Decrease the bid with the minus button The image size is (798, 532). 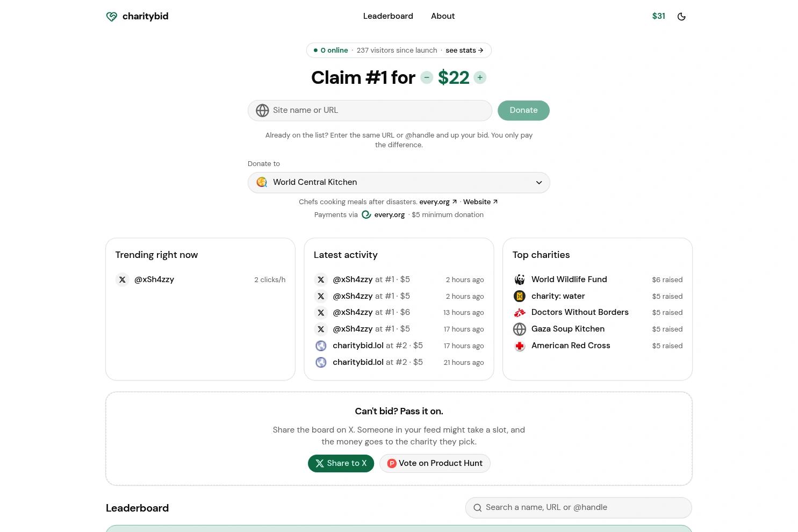point(427,77)
